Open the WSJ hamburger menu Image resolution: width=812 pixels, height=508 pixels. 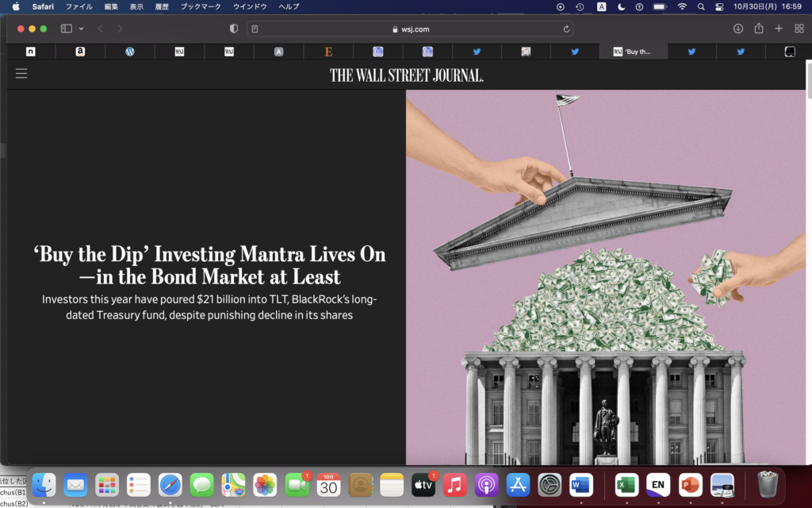(x=21, y=74)
